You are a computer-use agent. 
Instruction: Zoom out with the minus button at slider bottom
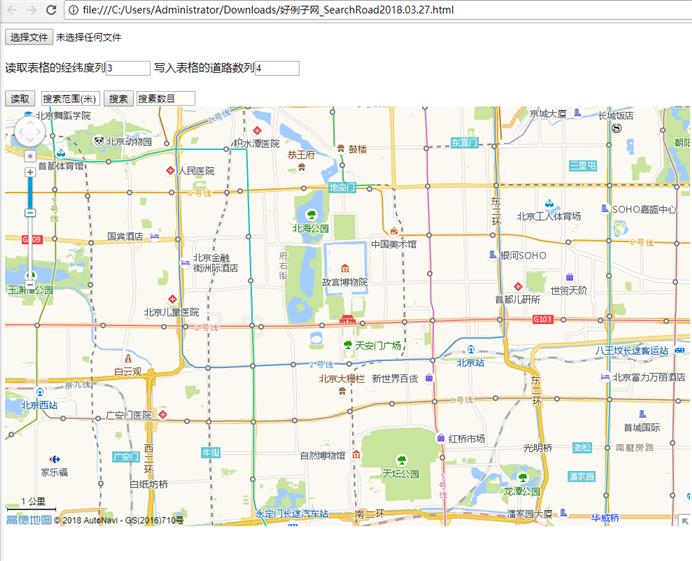point(30,285)
